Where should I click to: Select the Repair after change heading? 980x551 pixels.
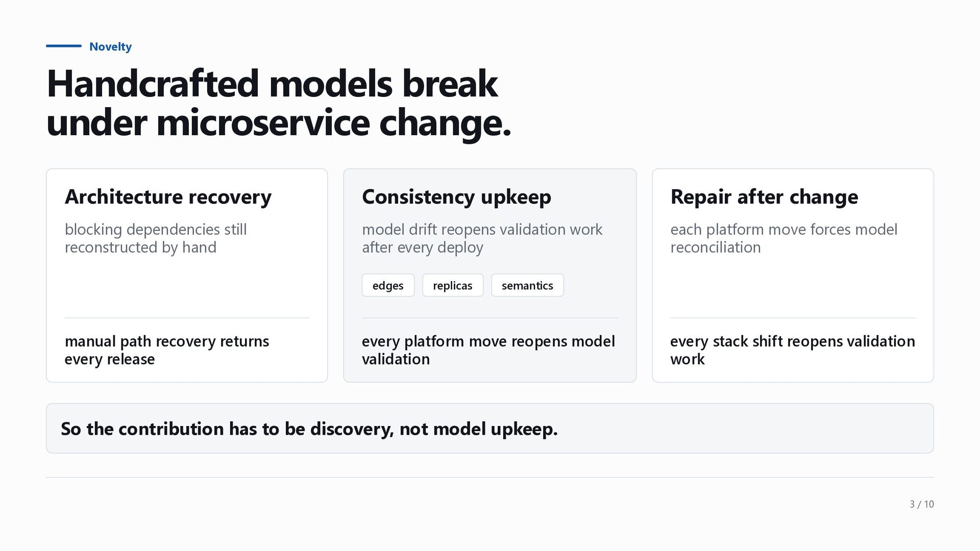coord(764,196)
